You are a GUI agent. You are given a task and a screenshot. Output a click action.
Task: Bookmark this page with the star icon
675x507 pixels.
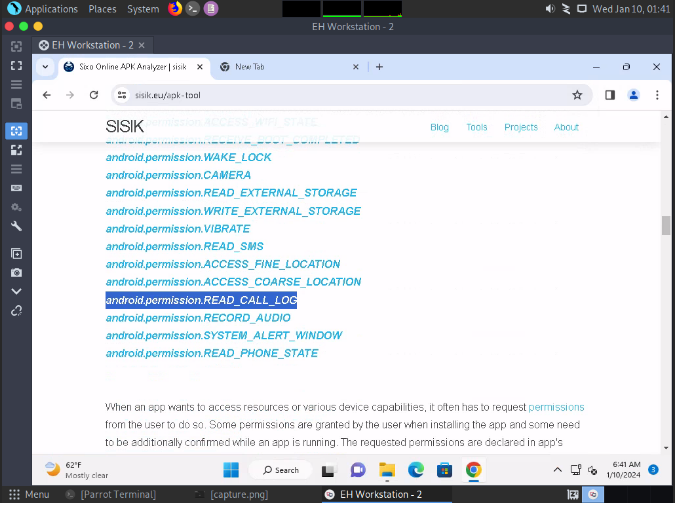(577, 95)
